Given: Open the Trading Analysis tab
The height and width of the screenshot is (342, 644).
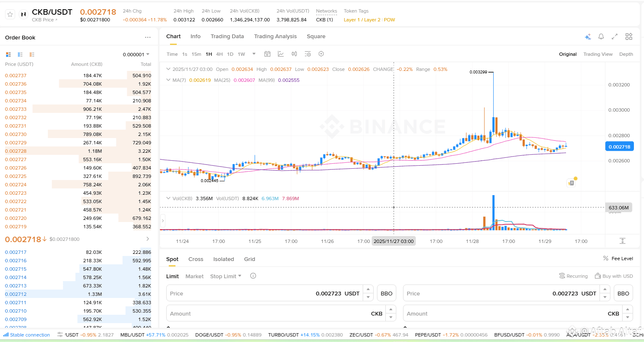Looking at the screenshot, I should [x=275, y=37].
